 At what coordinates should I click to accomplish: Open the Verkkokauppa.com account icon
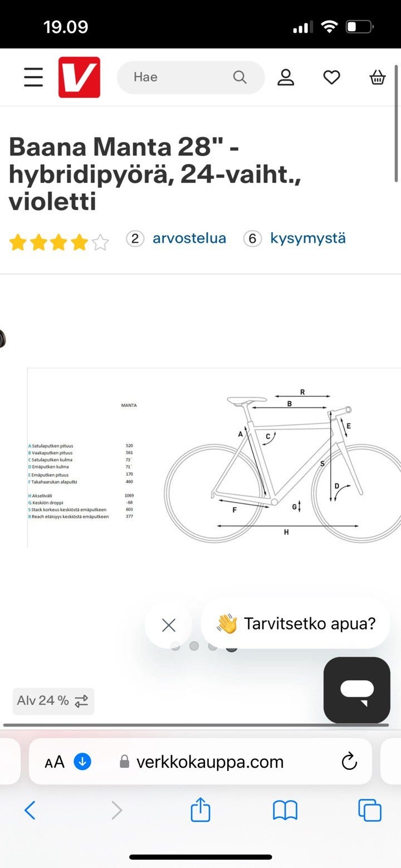coord(286,77)
